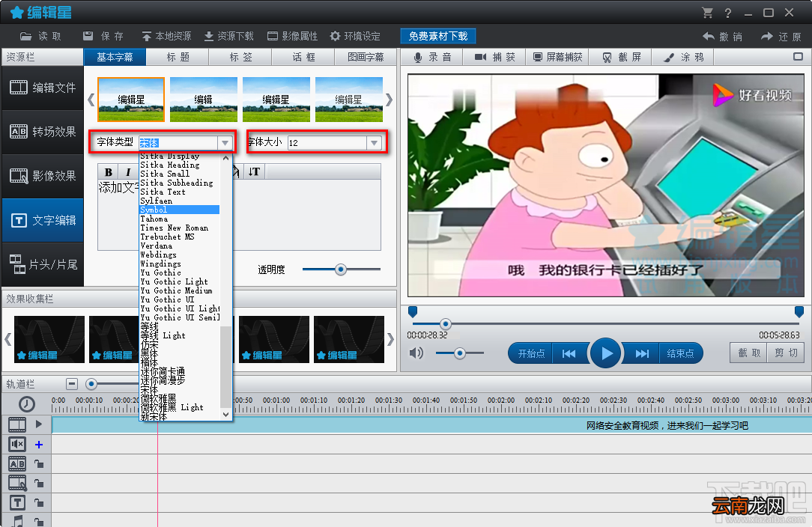This screenshot has width=812, height=527.
Task: Switch to the 话框 tab
Action: pyautogui.click(x=303, y=57)
